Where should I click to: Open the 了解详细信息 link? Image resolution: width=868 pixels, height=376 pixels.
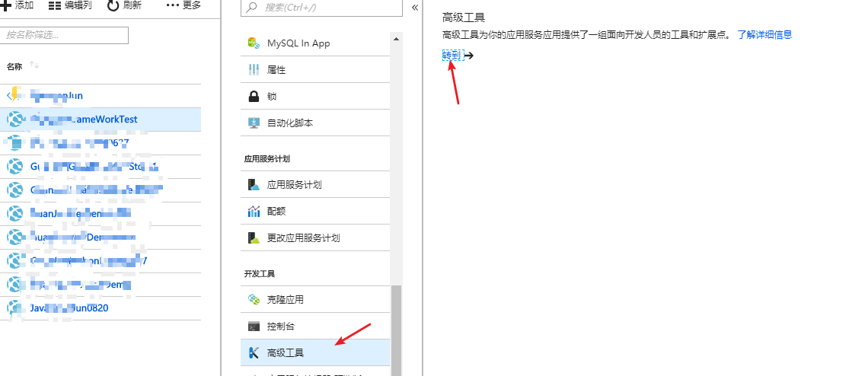(x=764, y=34)
